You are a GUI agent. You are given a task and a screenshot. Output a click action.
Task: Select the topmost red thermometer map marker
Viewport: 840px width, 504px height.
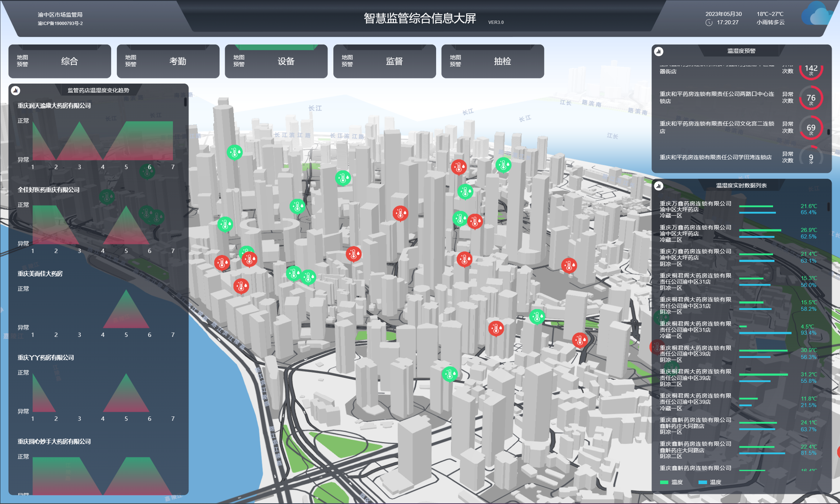tap(459, 167)
